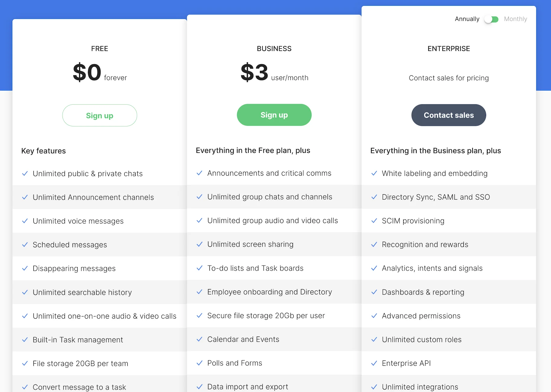Click the green Sign up button for Business
This screenshot has width=551, height=392.
[x=274, y=115]
